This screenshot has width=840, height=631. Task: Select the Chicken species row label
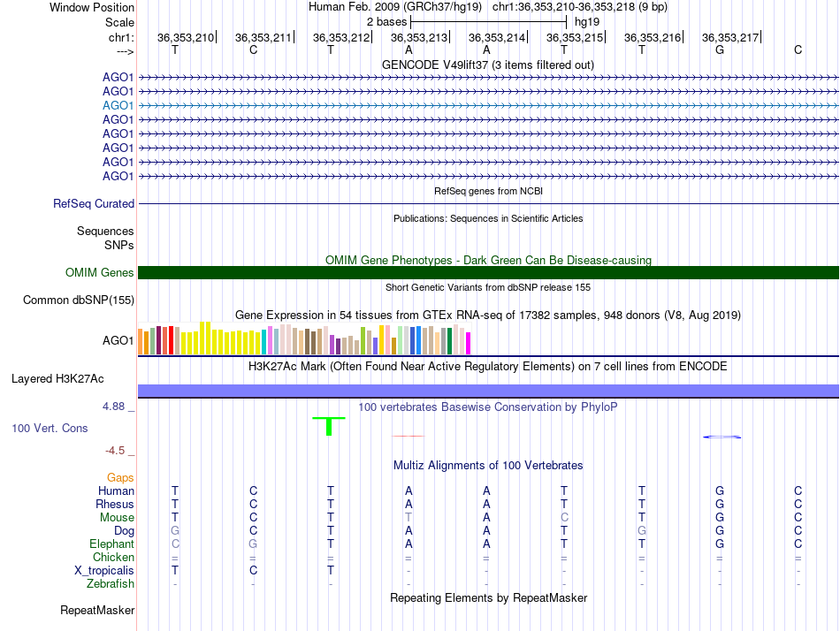pos(113,557)
